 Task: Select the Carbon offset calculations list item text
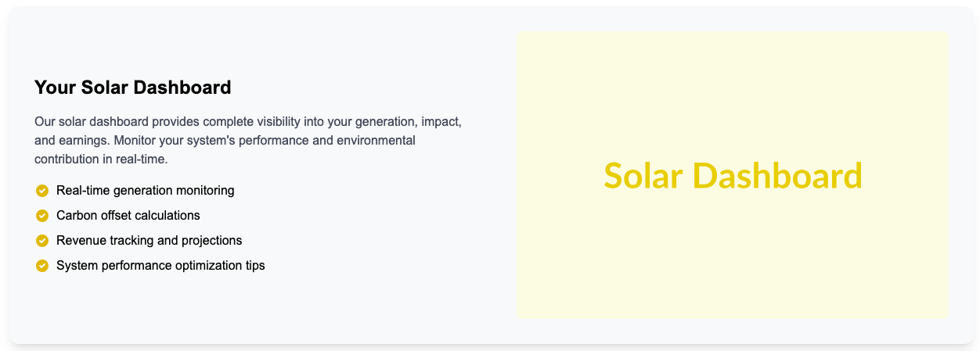[128, 216]
